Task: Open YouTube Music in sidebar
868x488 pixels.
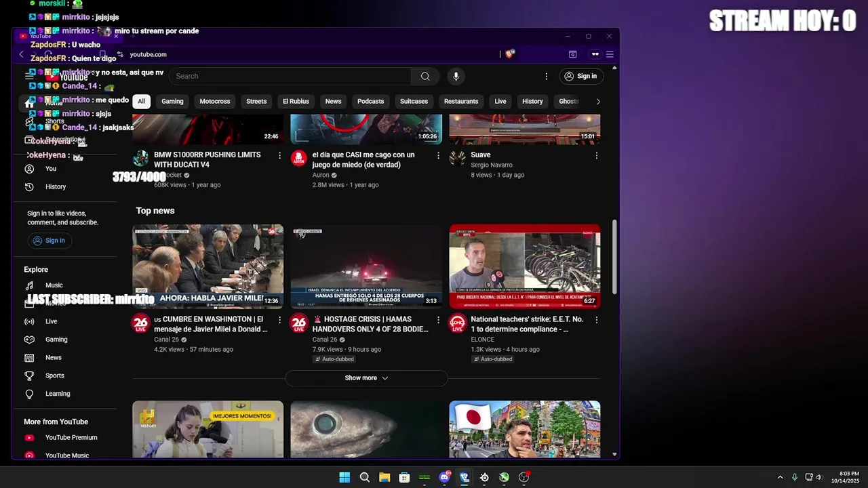Action: (64, 455)
